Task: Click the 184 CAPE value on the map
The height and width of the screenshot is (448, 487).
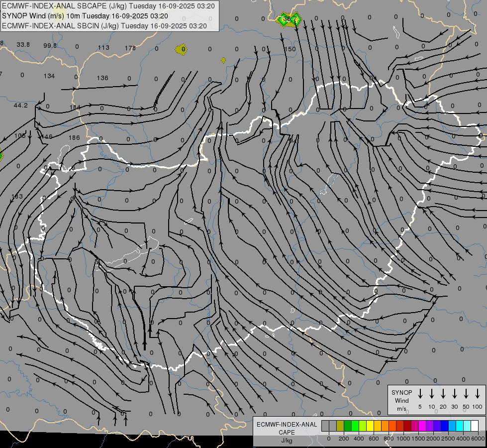Action: click(75, 107)
